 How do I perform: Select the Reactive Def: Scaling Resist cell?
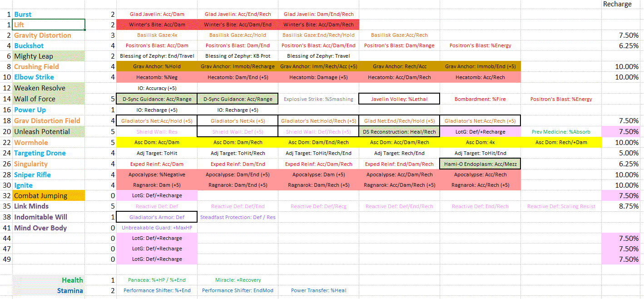(561, 206)
